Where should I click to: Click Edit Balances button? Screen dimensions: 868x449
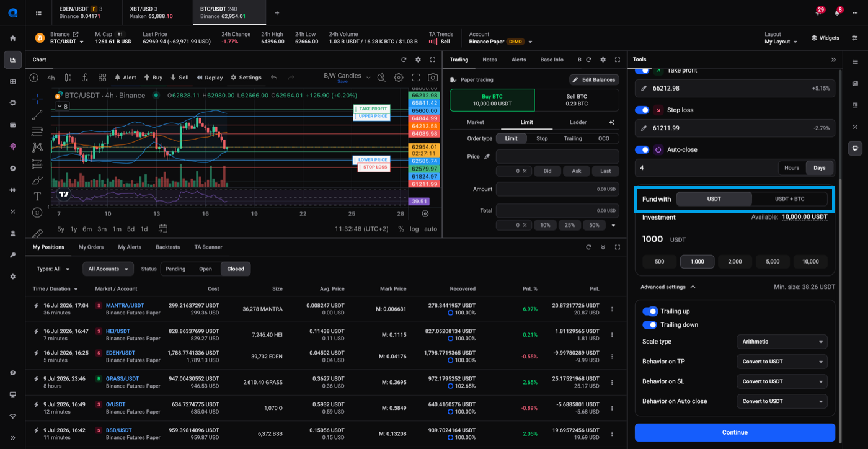(x=594, y=79)
